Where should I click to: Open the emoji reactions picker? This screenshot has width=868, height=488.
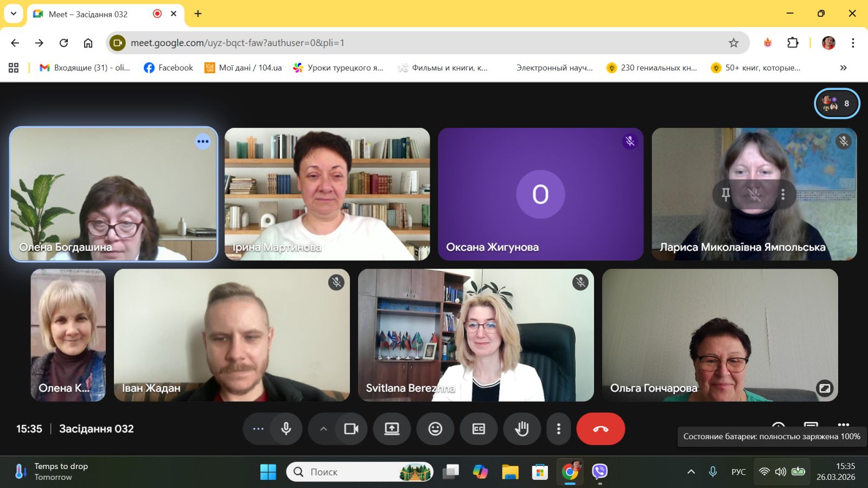click(x=435, y=429)
